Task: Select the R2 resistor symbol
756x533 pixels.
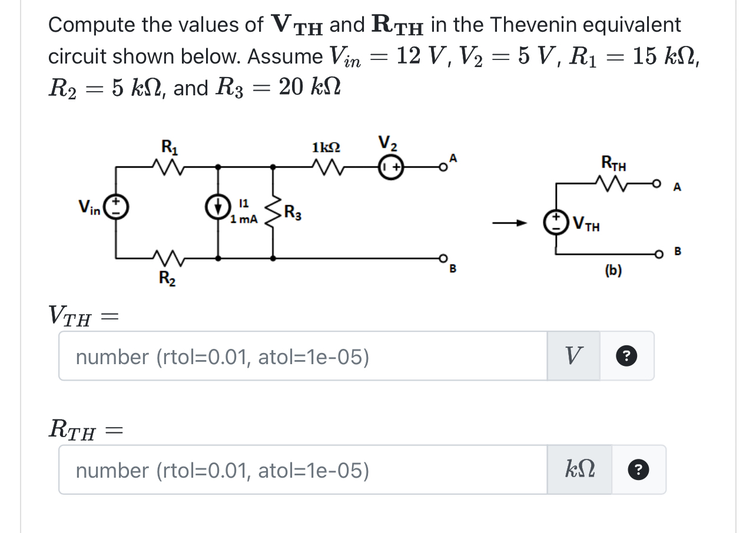Action: 168,258
